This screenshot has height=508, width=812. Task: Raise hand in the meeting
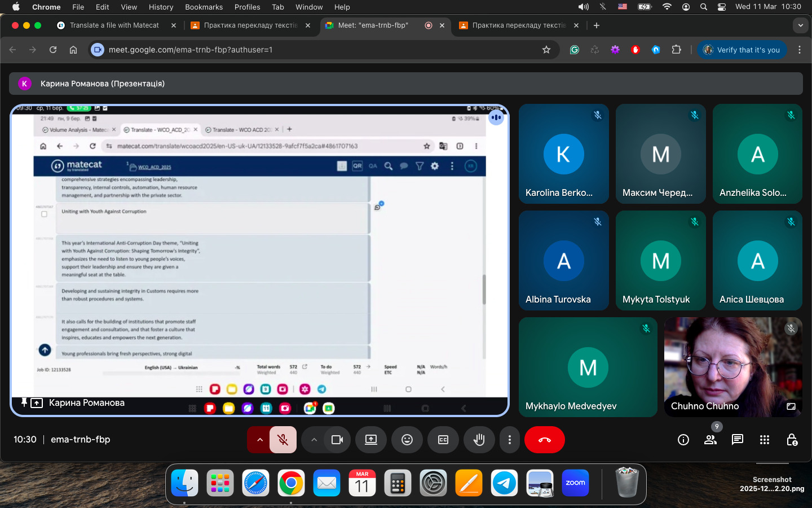click(479, 440)
